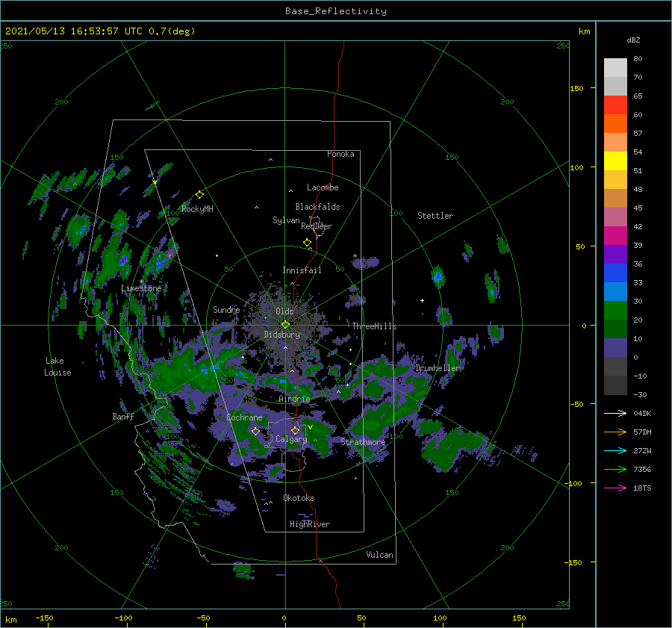
Task: Click the Banff label
Action: (123, 416)
